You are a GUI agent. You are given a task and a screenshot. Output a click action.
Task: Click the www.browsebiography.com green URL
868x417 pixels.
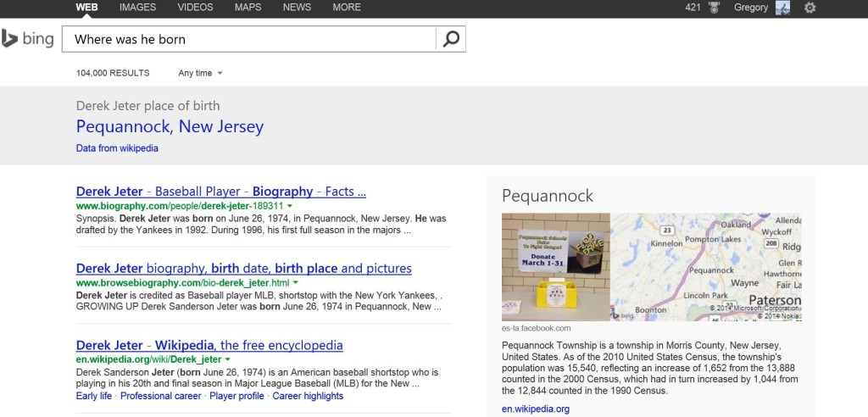[183, 283]
